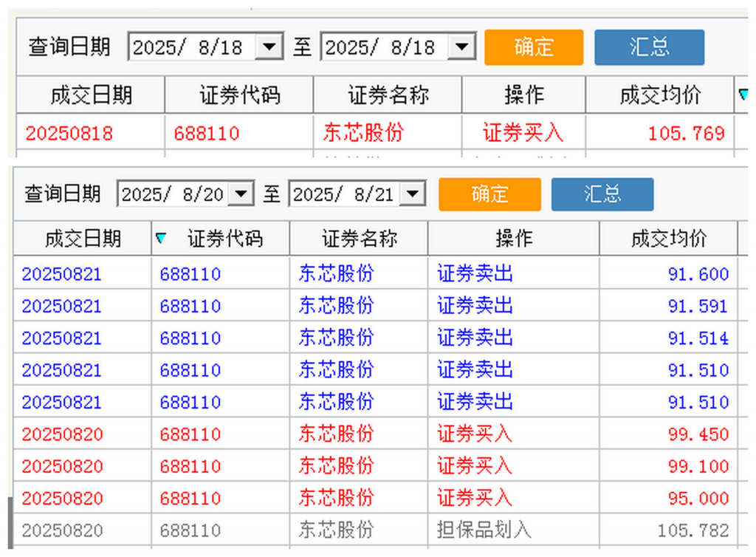Select the buy row priced at 99.450
This screenshot has height=557, width=756.
[x=369, y=434]
